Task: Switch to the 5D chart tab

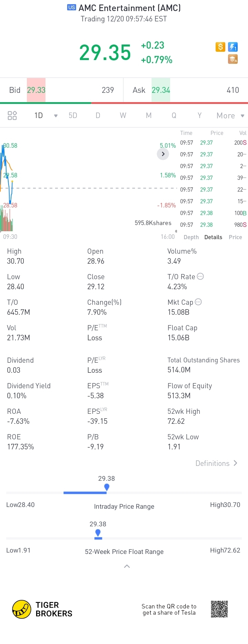Action: point(73,115)
